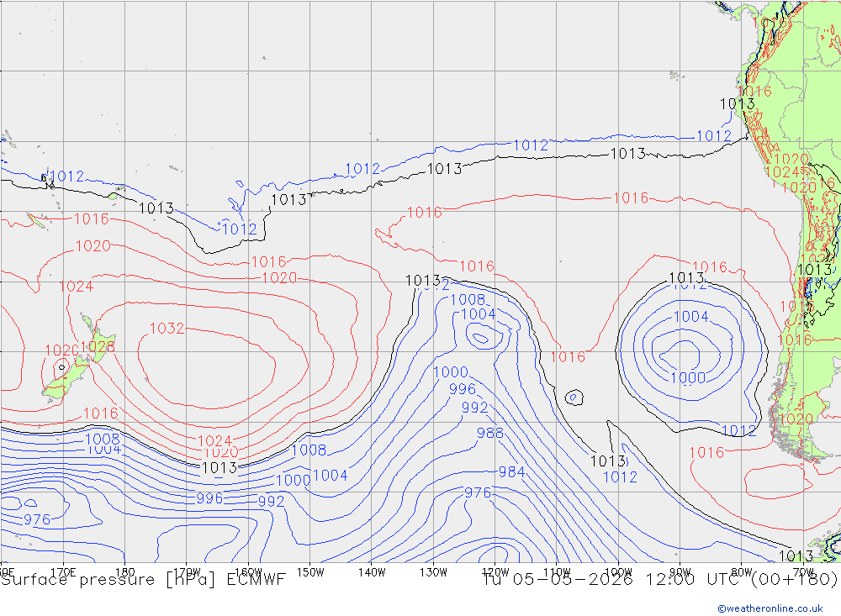Viewport: 841px width, 616px height.
Task: Click the 976 label in bottom-left low
Action: pyautogui.click(x=37, y=519)
